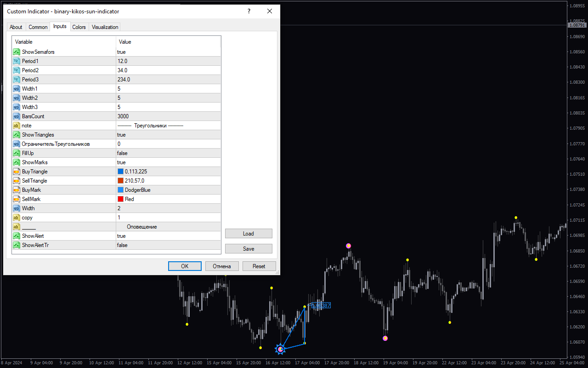Viewport: 588px width, 368px height.
Task: Toggle the ShowAlert true value
Action: (168, 236)
